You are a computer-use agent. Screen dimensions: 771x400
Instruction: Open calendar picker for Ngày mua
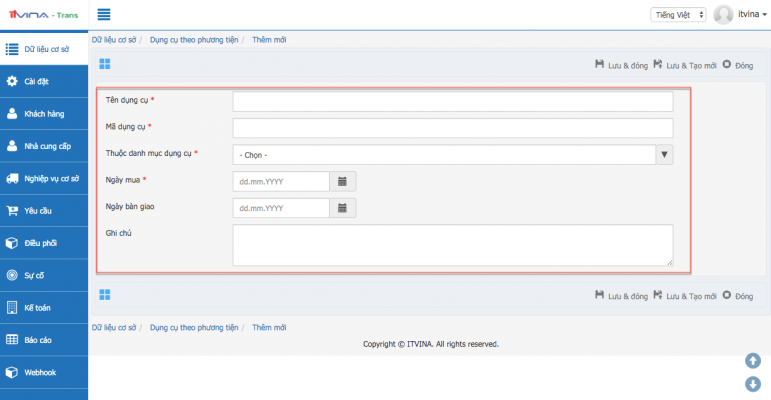342,181
